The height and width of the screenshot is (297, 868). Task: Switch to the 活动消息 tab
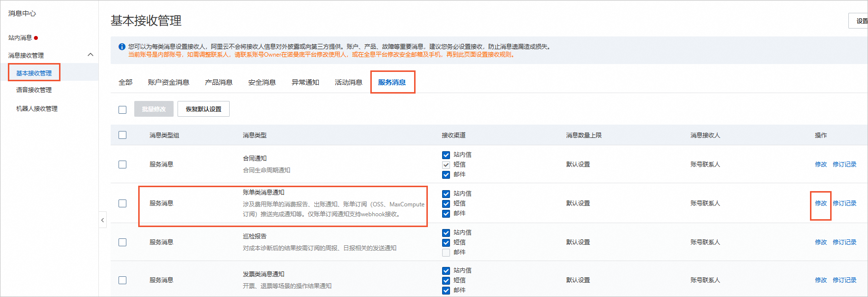[349, 82]
